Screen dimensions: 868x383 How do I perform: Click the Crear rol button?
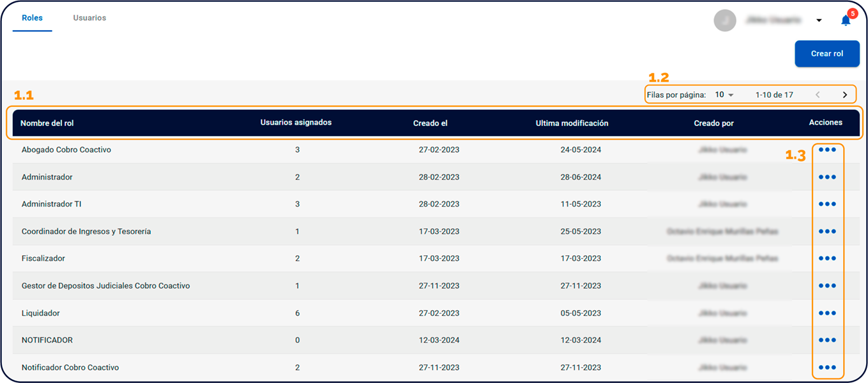826,54
